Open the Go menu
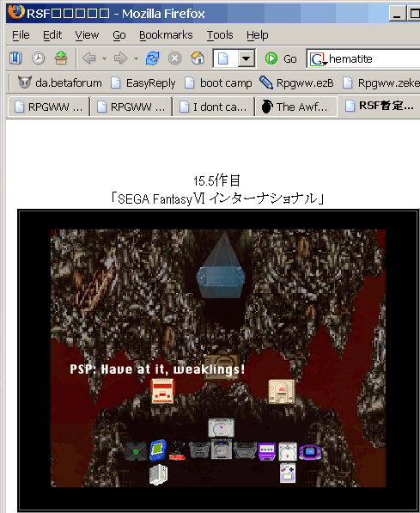This screenshot has height=513, width=420. pyautogui.click(x=119, y=35)
